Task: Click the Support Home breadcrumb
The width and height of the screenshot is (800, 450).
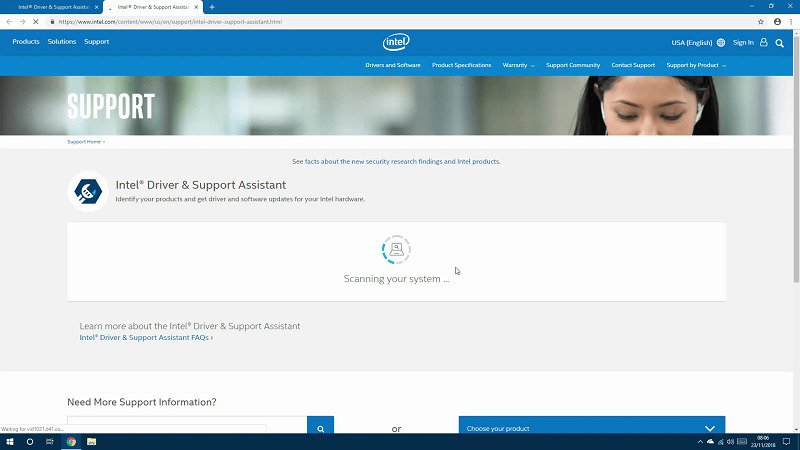Action: coord(84,142)
